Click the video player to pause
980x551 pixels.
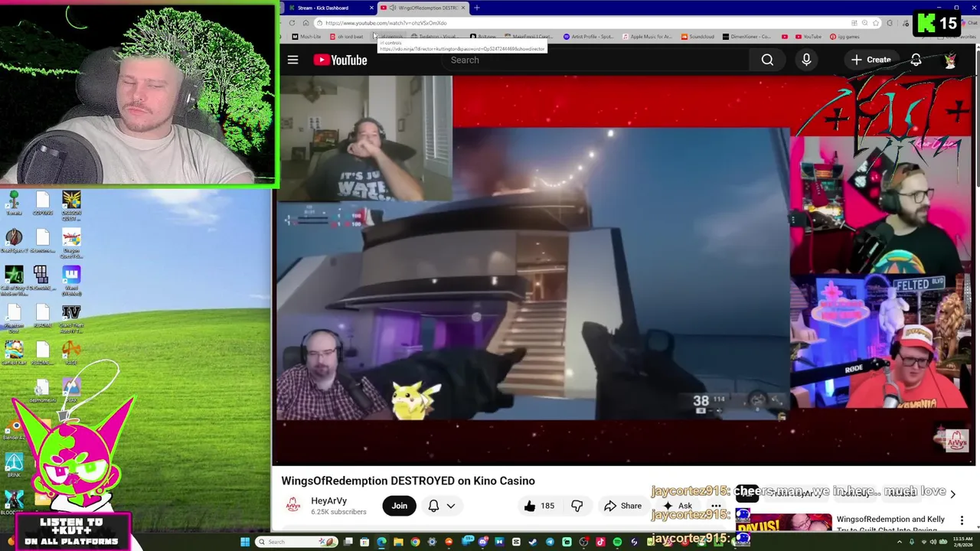point(625,270)
